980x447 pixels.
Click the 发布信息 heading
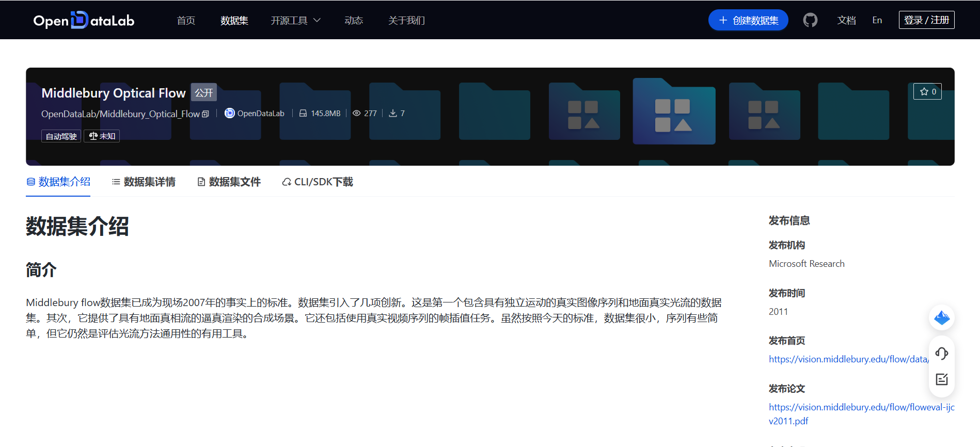pos(789,220)
